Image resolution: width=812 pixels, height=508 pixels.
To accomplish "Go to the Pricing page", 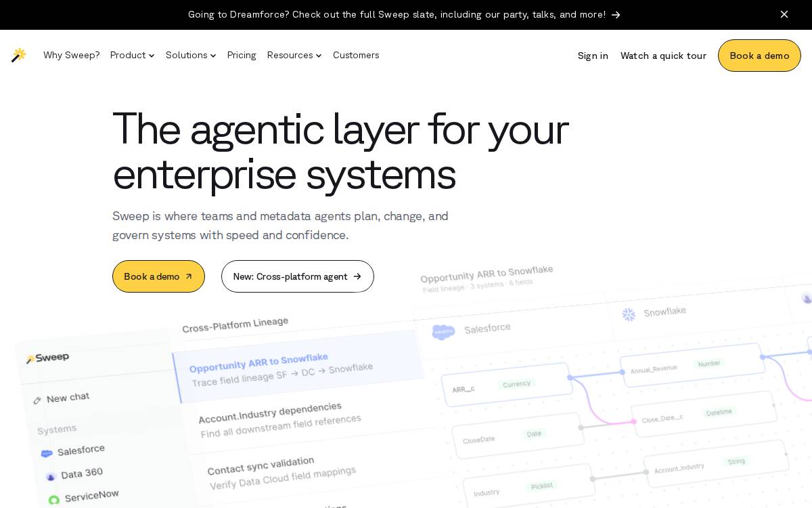I will [x=242, y=56].
